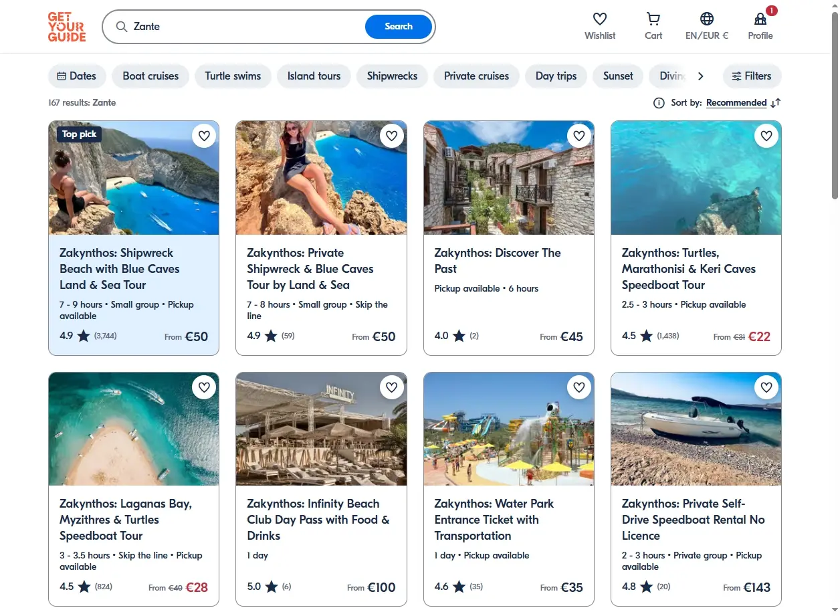This screenshot has width=840, height=616.
Task: Select the Day trips chip
Action: pos(556,76)
